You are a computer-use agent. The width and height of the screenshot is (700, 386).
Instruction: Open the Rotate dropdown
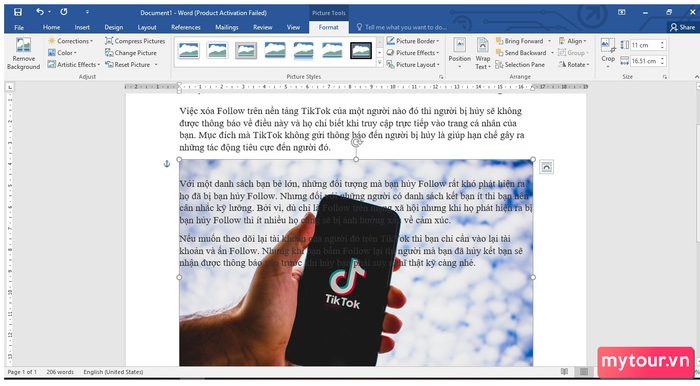coord(574,65)
